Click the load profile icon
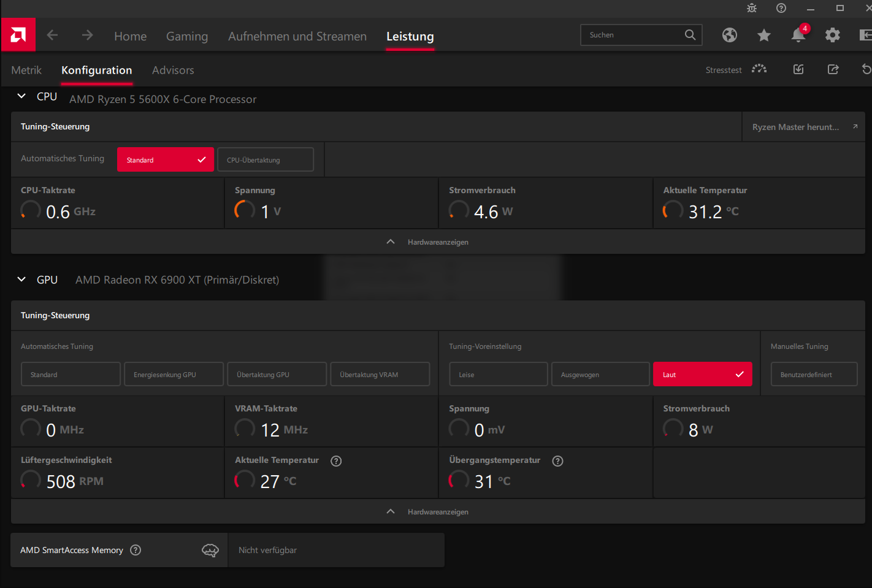The height and width of the screenshot is (588, 872). click(798, 69)
